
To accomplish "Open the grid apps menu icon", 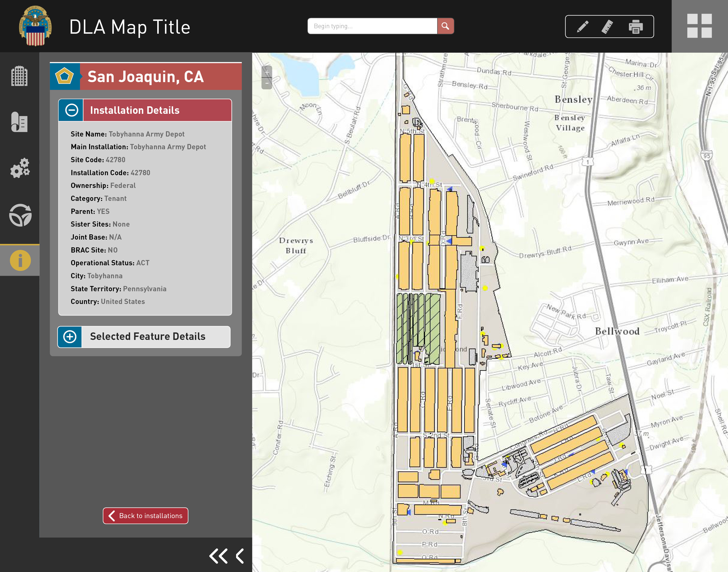I will click(699, 26).
